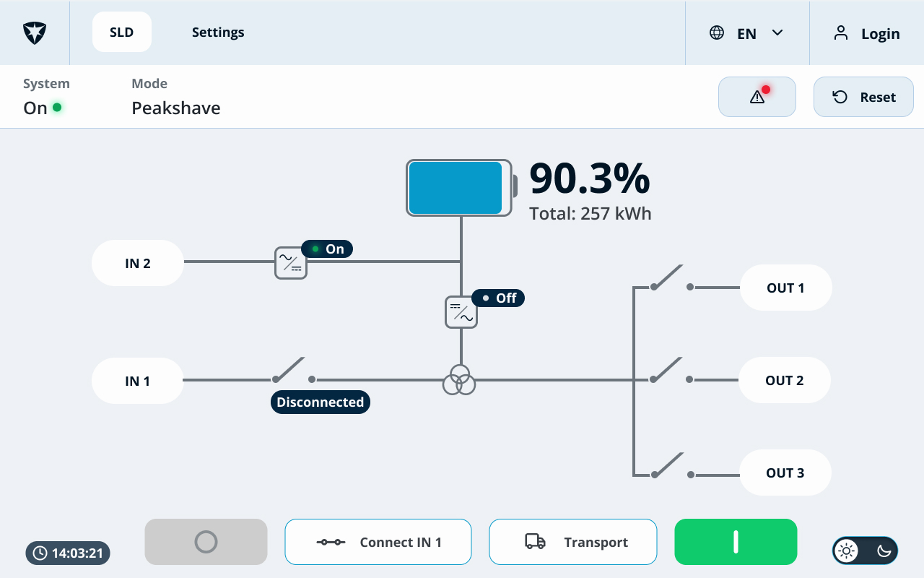Switch light/dark theme toggle
The width and height of the screenshot is (924, 578).
[x=865, y=551]
